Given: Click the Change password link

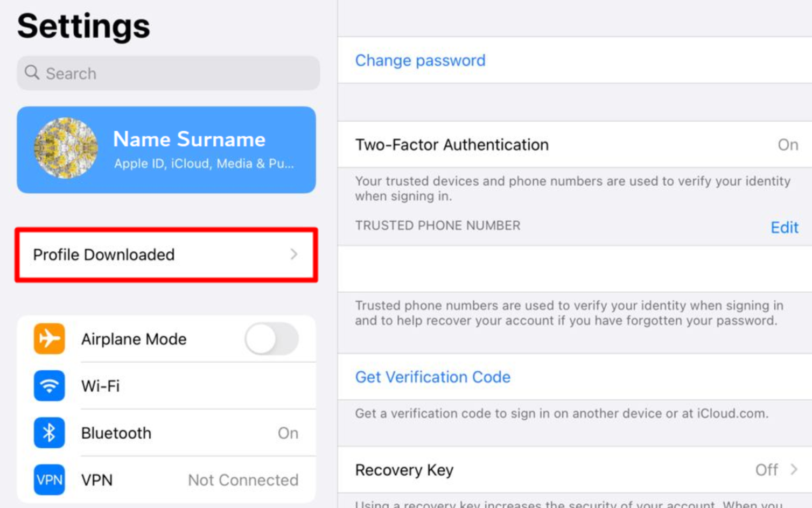Looking at the screenshot, I should point(420,60).
